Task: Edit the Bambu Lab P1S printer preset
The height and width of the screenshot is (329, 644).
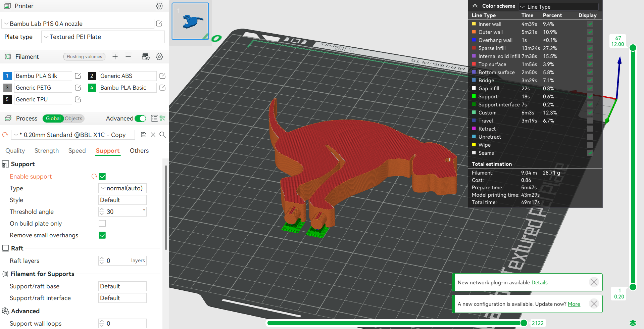Action: point(159,23)
